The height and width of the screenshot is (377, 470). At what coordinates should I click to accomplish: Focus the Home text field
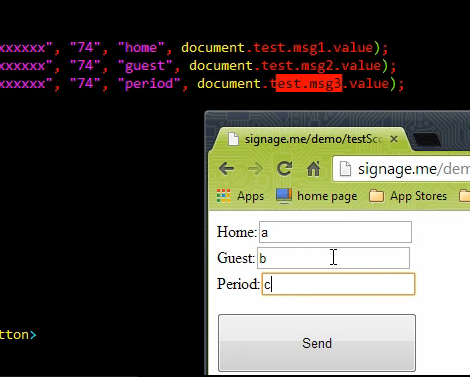pos(335,232)
